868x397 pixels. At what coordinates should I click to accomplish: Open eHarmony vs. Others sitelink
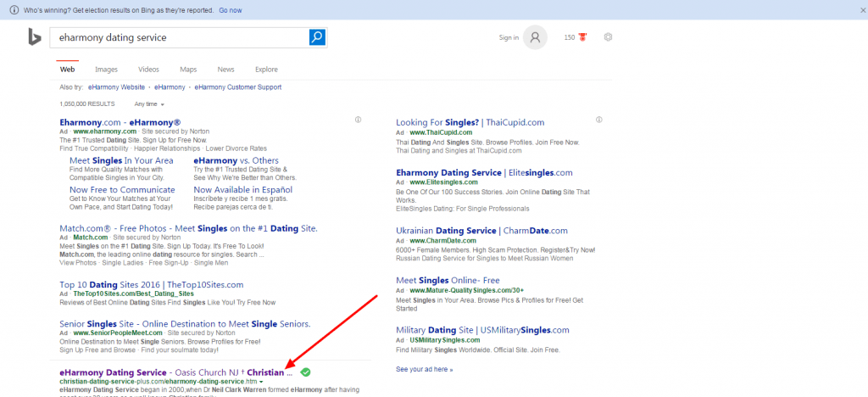pos(236,160)
